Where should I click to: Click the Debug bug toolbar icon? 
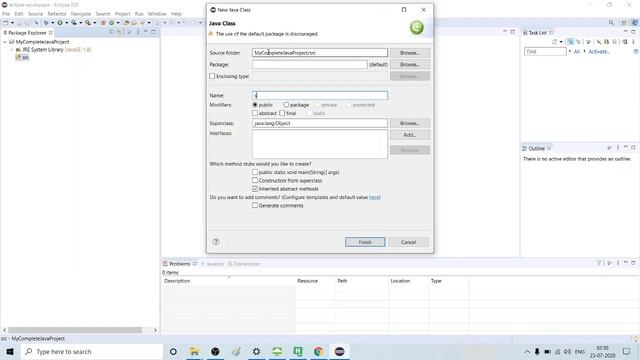pyautogui.click(x=46, y=23)
